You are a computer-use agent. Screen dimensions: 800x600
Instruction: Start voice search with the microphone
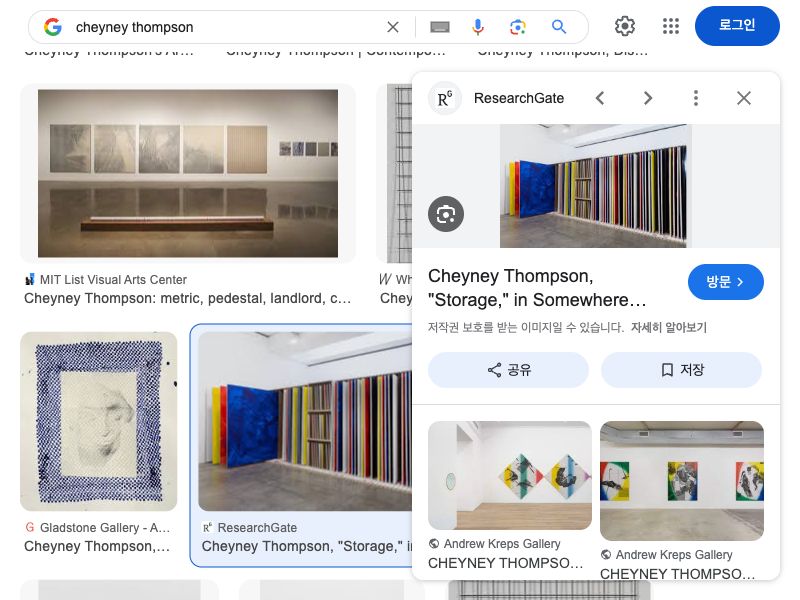pyautogui.click(x=478, y=27)
